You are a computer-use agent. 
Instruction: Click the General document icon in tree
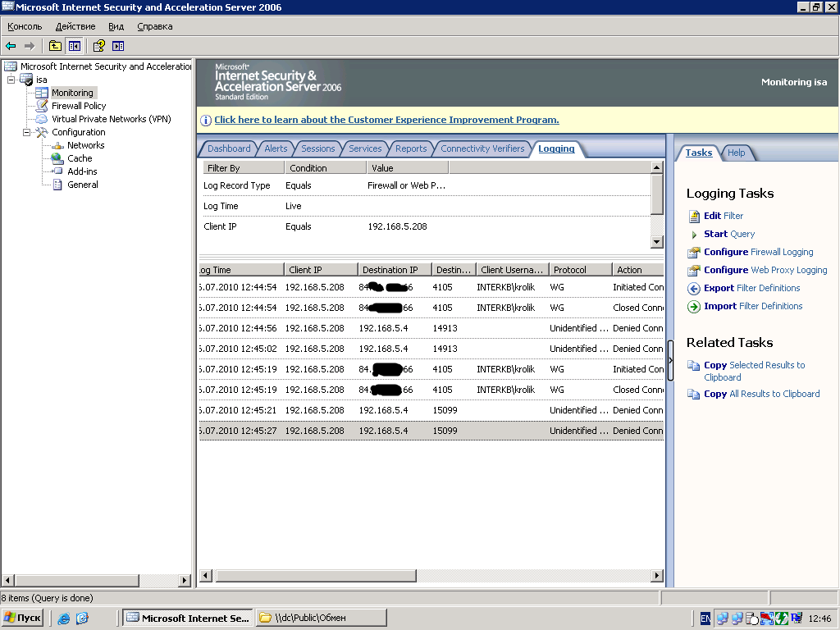tap(57, 185)
